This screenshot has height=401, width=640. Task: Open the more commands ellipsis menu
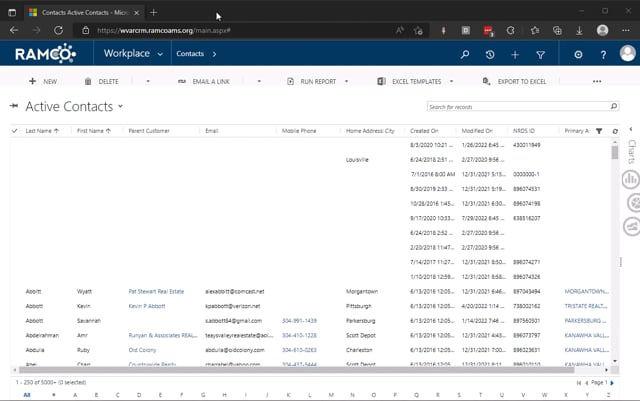(597, 81)
